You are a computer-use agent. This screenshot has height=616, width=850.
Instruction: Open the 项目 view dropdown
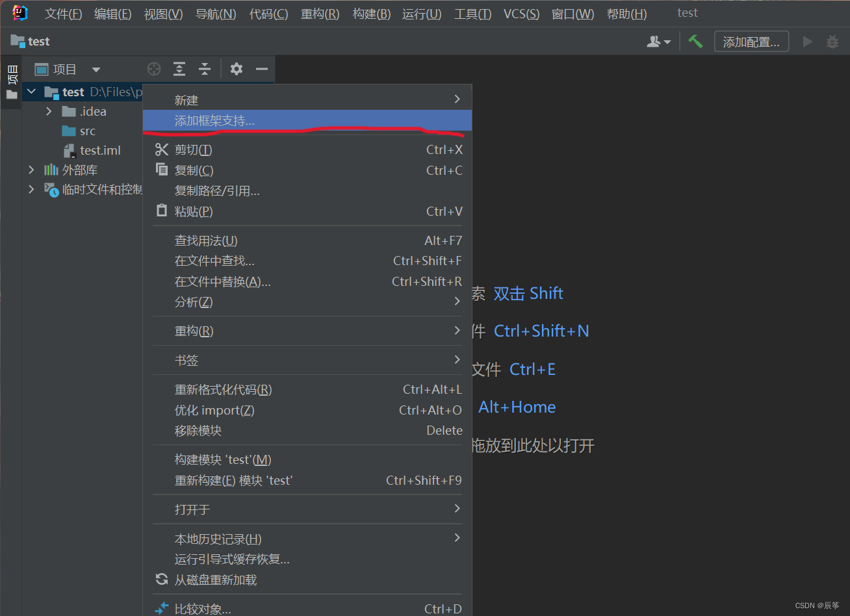tap(96, 70)
